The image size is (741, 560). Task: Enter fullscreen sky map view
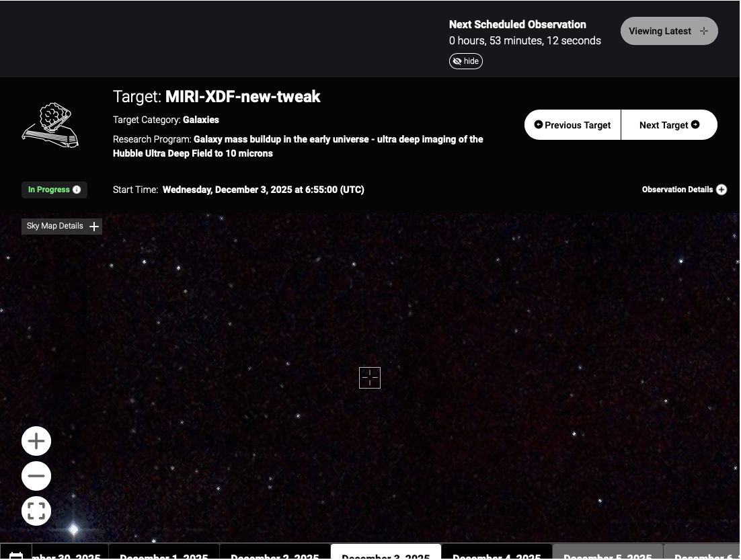[x=36, y=511]
